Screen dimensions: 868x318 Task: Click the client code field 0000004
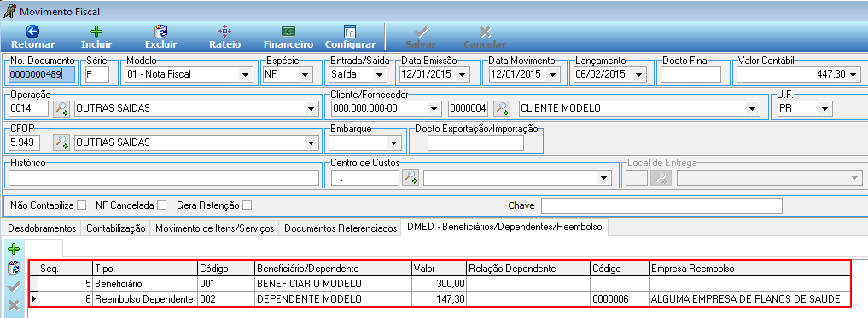(x=469, y=109)
